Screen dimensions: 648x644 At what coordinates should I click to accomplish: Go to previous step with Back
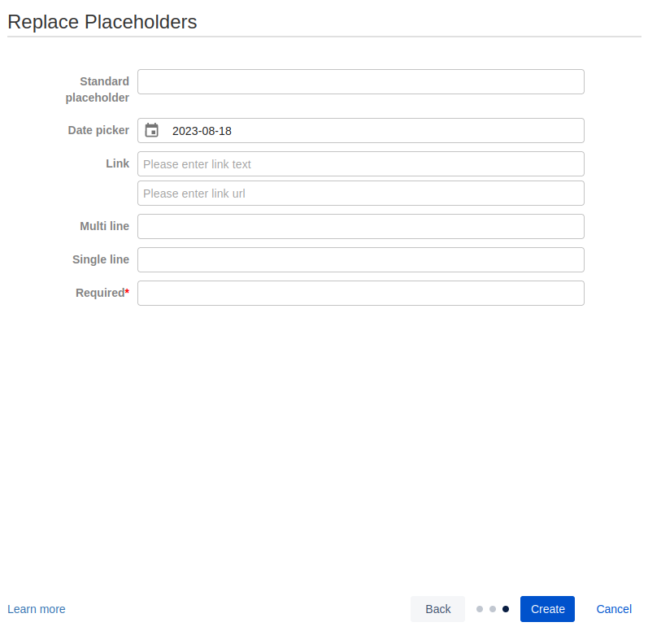pyautogui.click(x=437, y=609)
